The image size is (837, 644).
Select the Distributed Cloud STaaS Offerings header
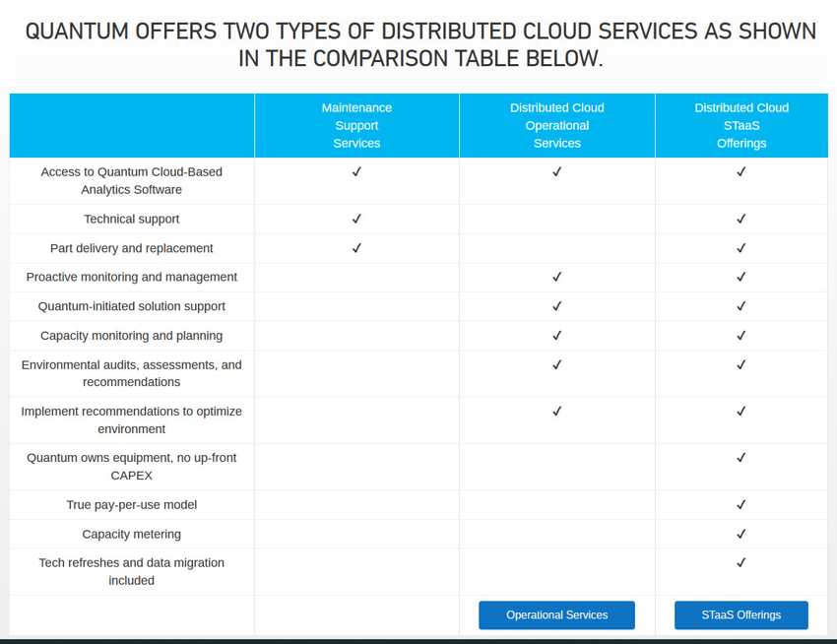coord(740,126)
